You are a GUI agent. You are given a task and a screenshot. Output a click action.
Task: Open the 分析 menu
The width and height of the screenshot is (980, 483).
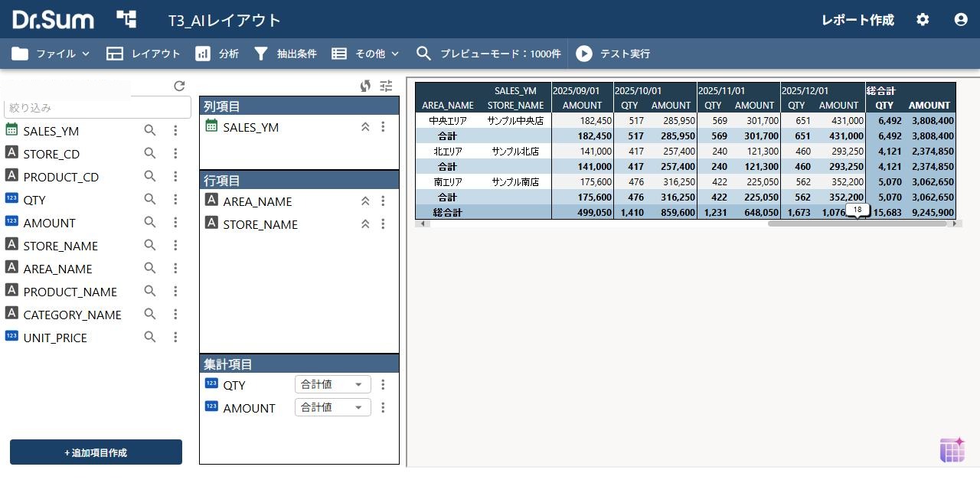pos(217,54)
